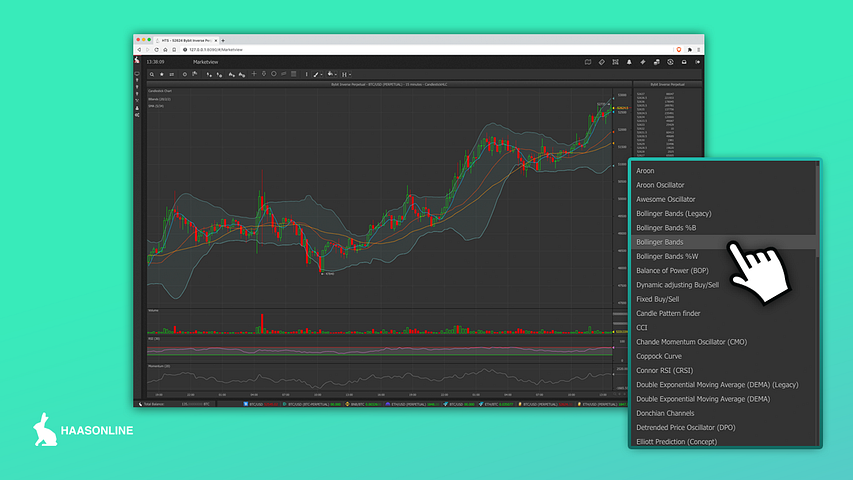Choose Chande Momentum Oscillator (CMO)
Viewport: 853px width, 480px height.
pos(691,342)
